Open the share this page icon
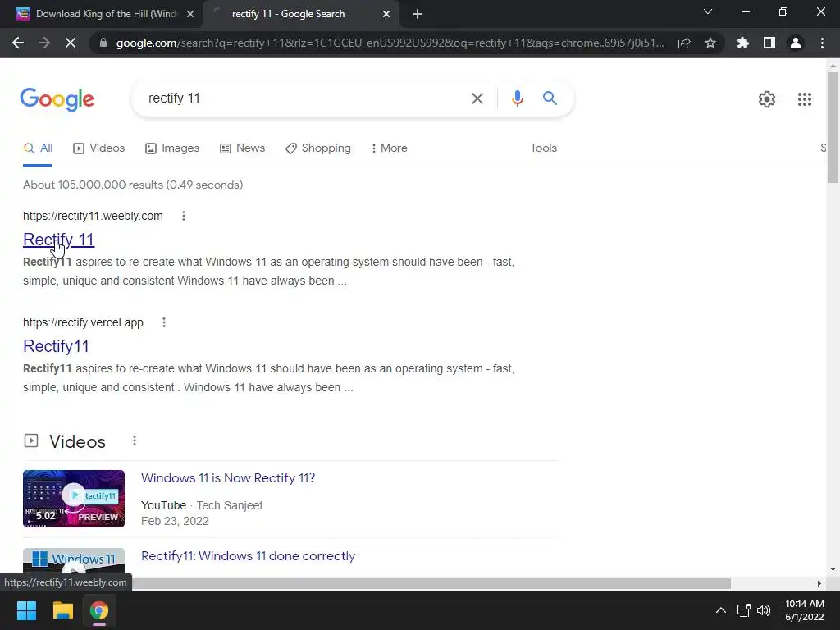The image size is (840, 630). (684, 43)
